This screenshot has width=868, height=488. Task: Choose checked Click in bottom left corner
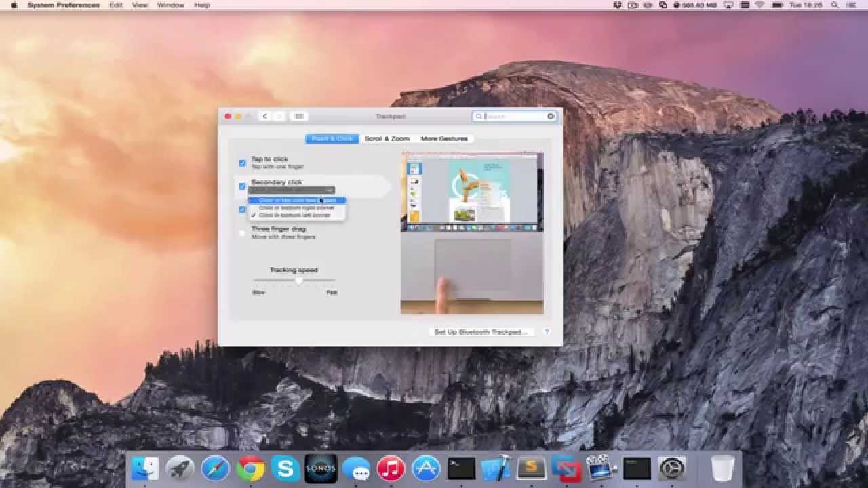297,215
